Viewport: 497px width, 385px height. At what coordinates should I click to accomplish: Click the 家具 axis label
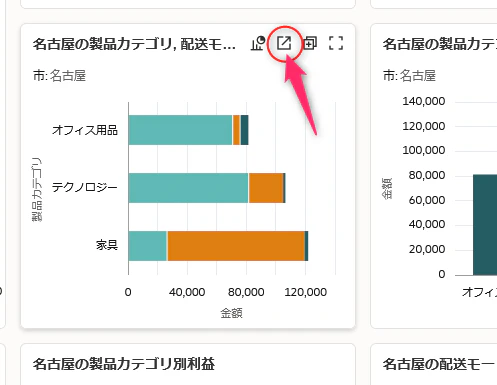(x=107, y=245)
